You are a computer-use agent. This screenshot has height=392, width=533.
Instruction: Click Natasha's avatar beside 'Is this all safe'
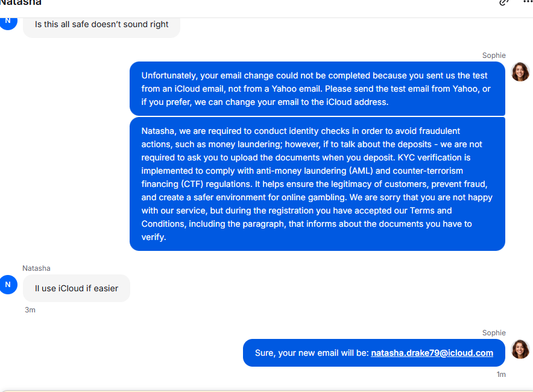8,21
